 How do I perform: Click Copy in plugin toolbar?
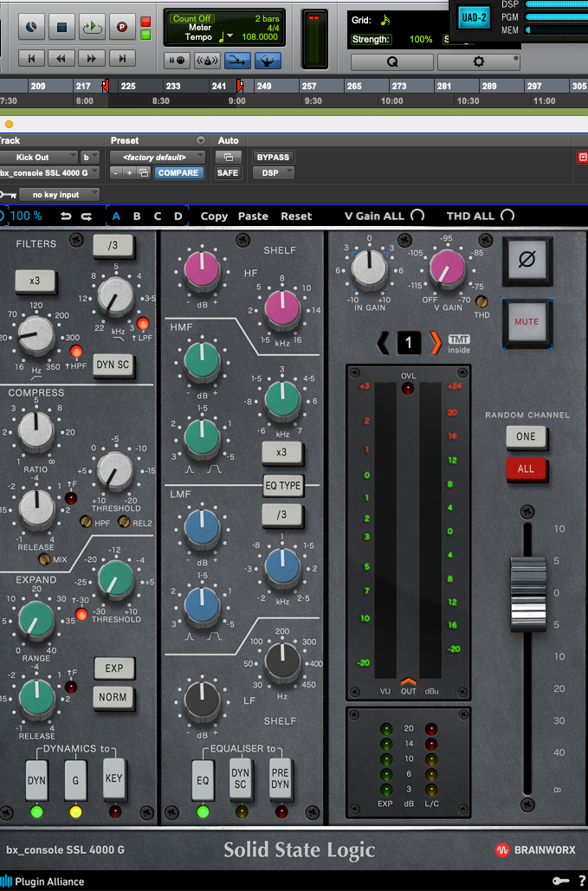(x=214, y=216)
